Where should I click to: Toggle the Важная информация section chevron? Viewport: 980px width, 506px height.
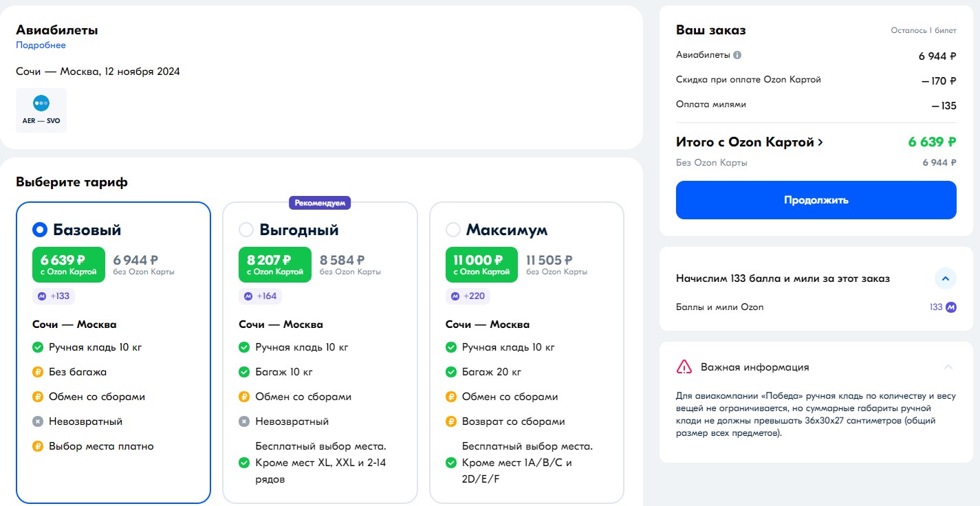point(948,367)
